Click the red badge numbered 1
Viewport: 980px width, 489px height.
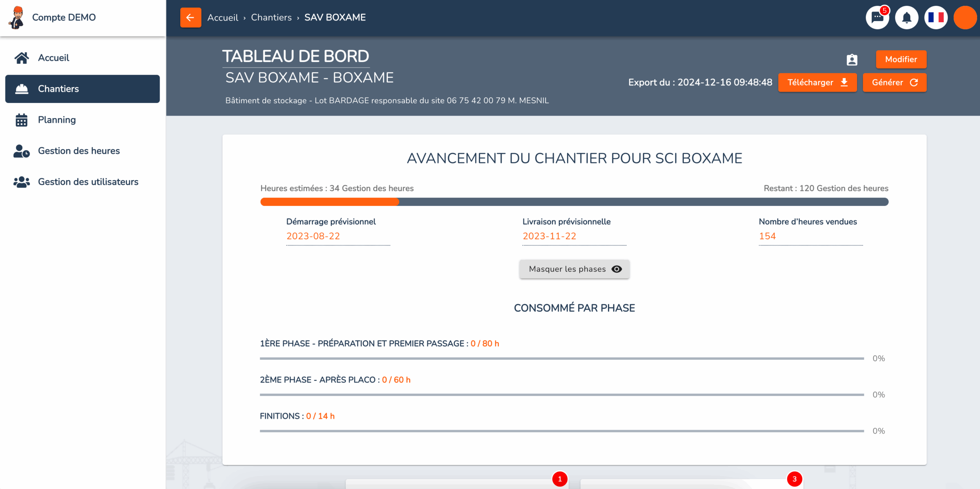coord(560,479)
